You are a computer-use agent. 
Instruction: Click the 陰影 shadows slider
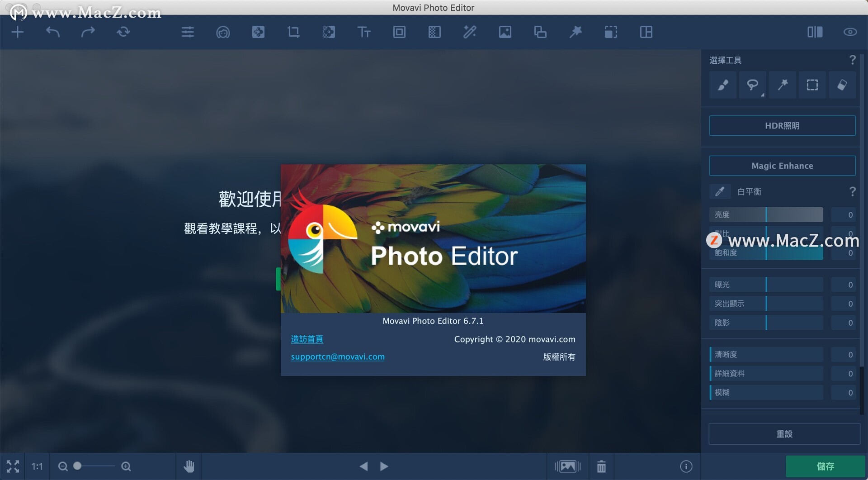click(766, 323)
